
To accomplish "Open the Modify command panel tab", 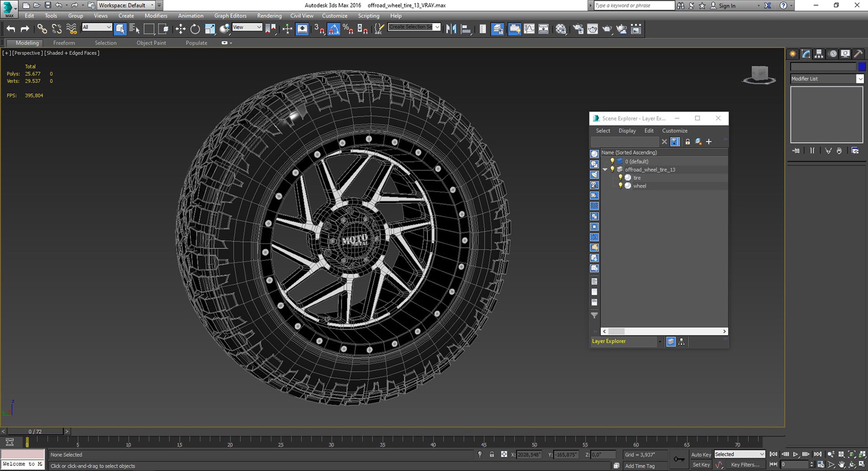I will 806,54.
